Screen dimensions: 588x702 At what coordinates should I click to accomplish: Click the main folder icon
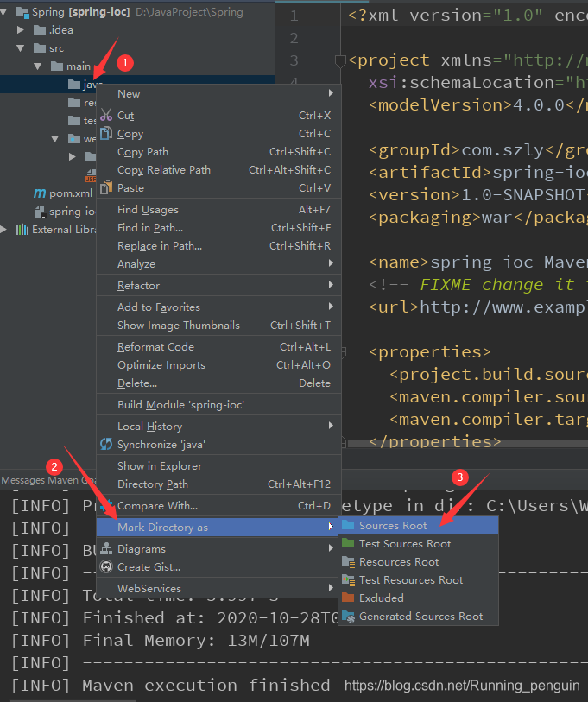(57, 66)
